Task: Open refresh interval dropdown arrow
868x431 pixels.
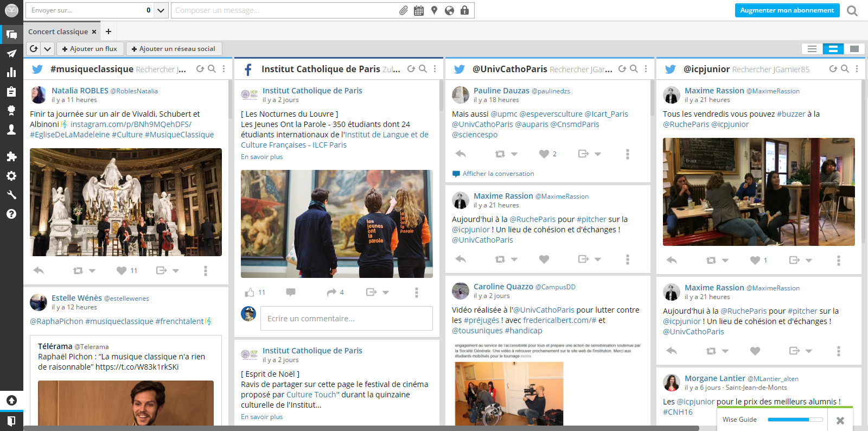Action: (47, 49)
